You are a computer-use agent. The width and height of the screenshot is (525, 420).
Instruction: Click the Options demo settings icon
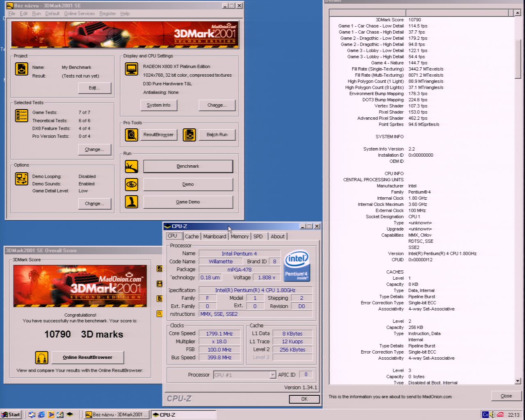tap(22, 179)
